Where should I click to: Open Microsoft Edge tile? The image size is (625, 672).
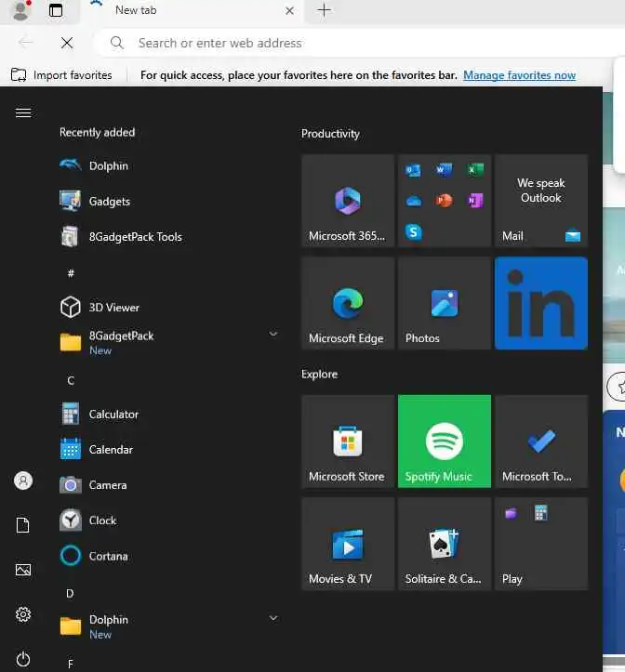coord(348,303)
